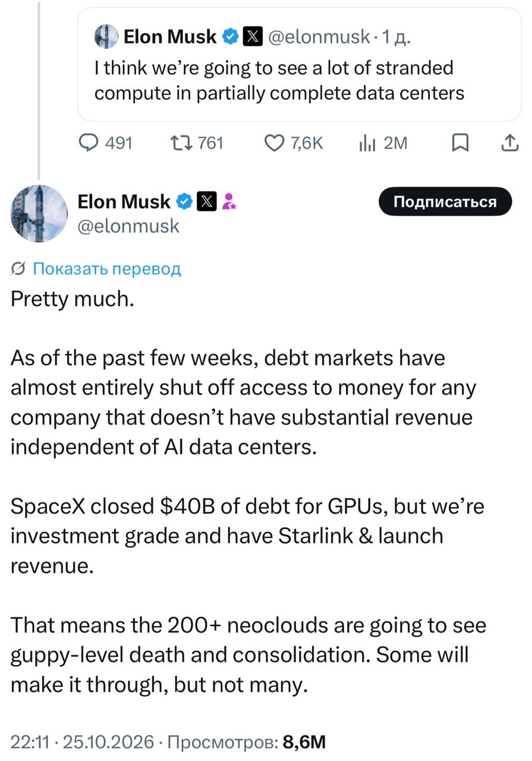Tap the blue verified badge beside main author

185,202
